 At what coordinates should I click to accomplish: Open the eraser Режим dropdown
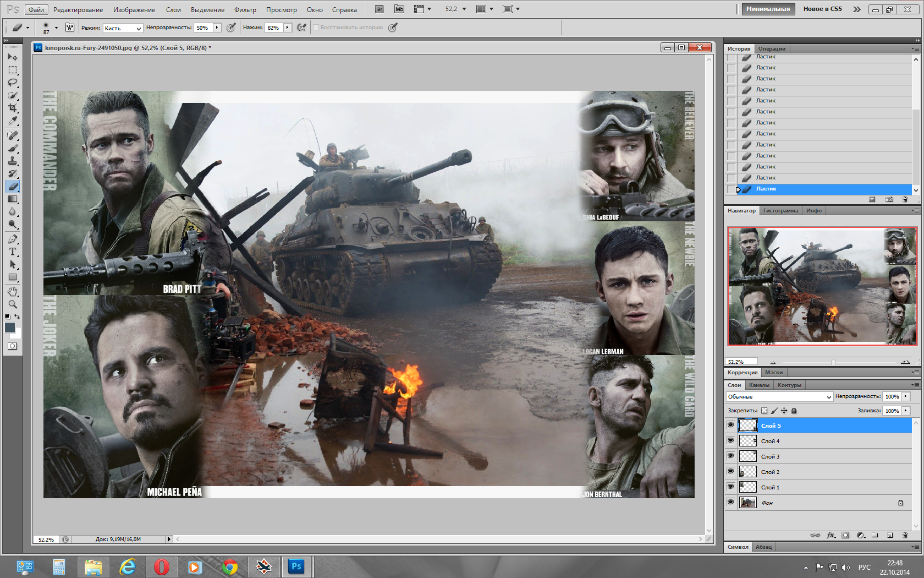(x=123, y=28)
